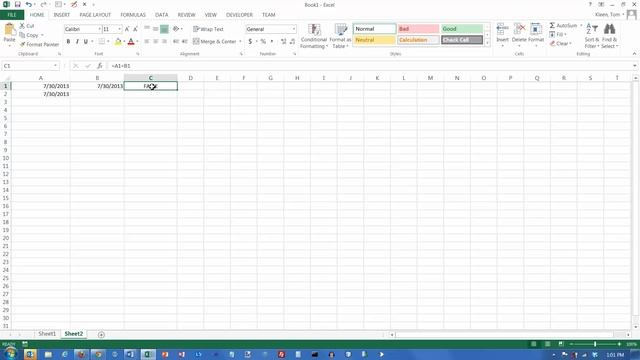Expand the cell styles gallery more arrow
Viewport: 640px width, 360px height.
point(487,43)
